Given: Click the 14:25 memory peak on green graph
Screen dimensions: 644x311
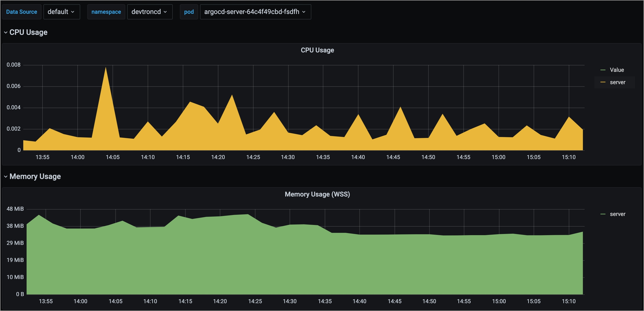Looking at the screenshot, I should (x=248, y=215).
